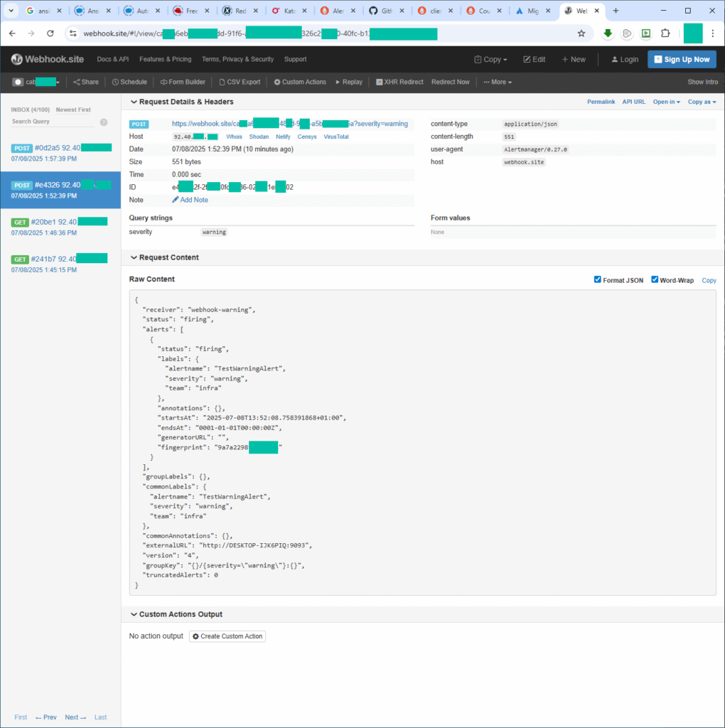The image size is (725, 728).
Task: Bookmark this page with the star icon
Action: 581,33
